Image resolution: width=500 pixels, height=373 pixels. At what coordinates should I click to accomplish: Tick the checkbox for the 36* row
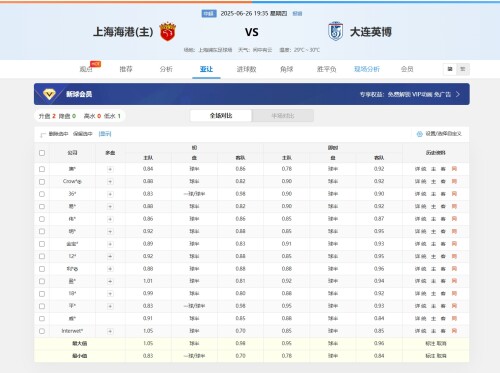42,194
